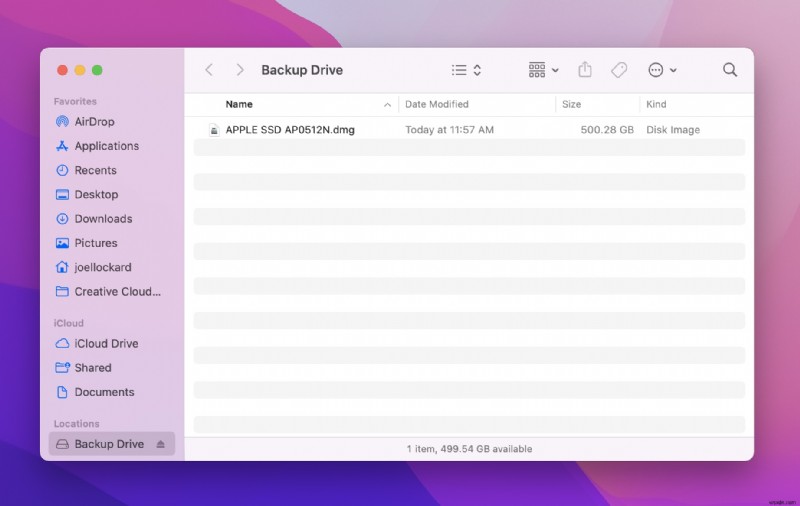
Task: Click the 500.28 GB size cell
Action: click(x=607, y=130)
